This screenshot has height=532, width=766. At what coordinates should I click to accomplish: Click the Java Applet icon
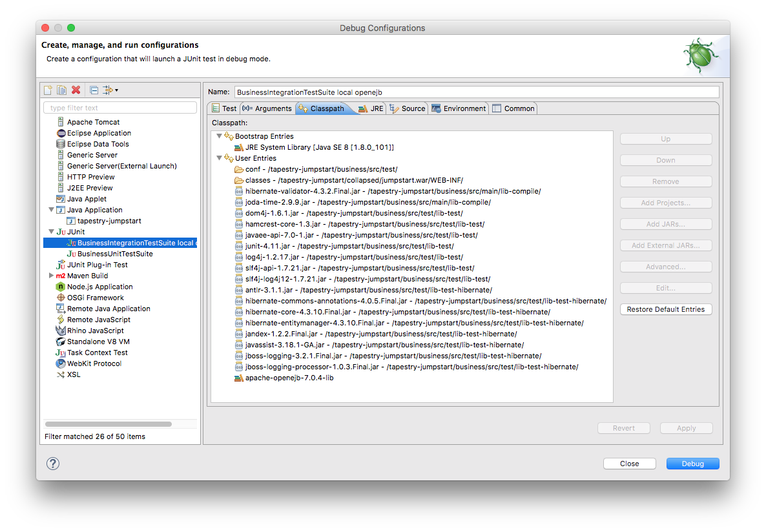pyautogui.click(x=61, y=199)
